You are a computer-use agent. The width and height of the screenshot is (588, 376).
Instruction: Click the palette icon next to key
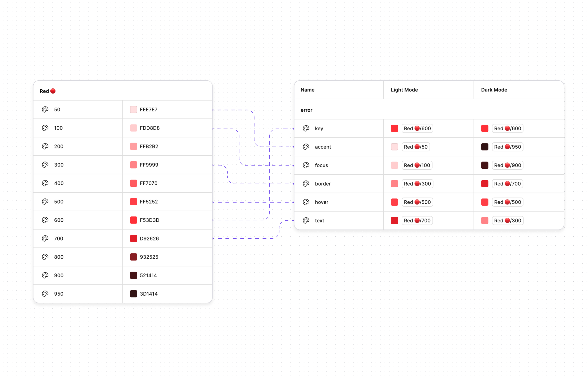306,128
